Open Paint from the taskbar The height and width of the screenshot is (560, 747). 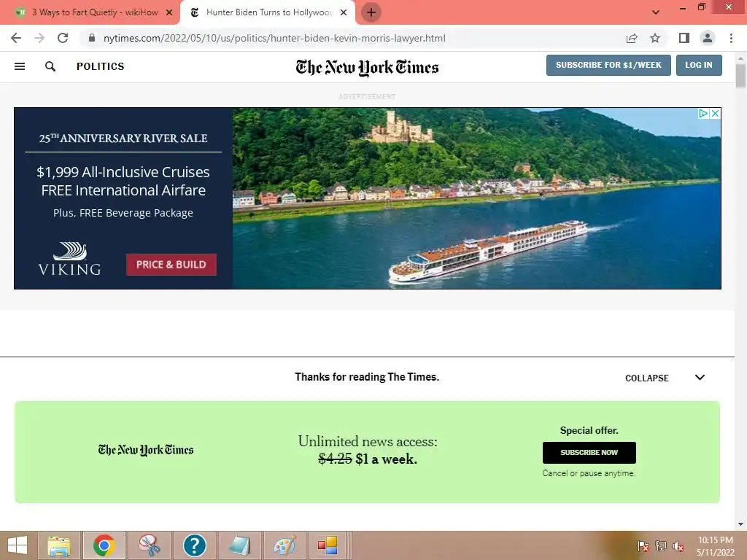(285, 545)
